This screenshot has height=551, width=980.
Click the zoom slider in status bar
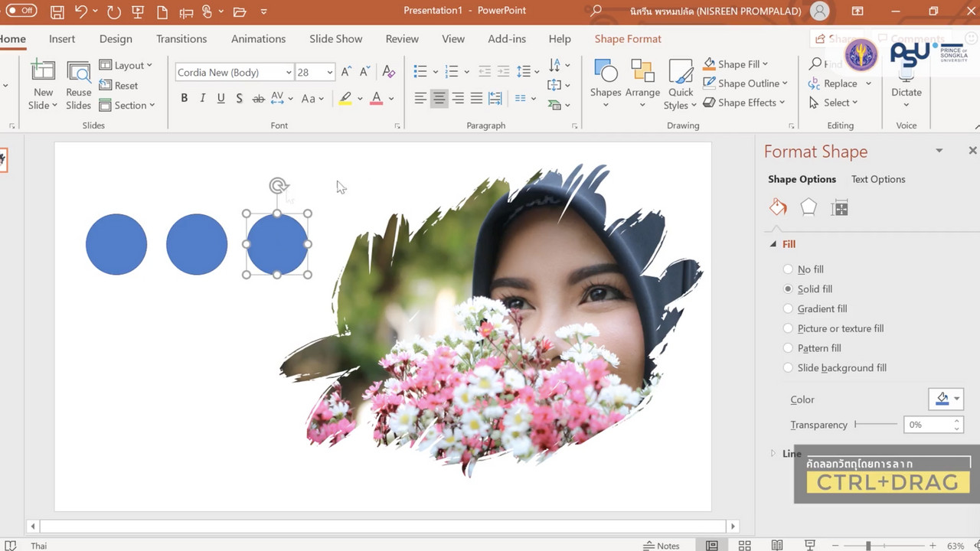[884, 546]
